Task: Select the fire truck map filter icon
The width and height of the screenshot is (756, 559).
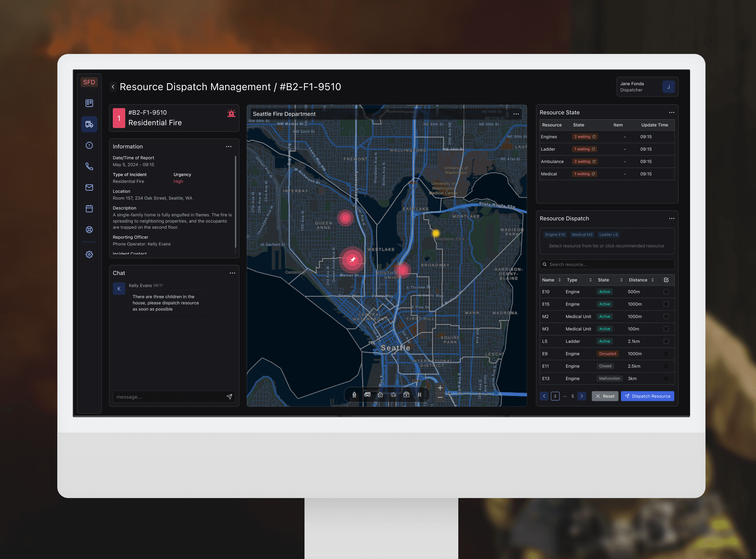Action: [367, 394]
